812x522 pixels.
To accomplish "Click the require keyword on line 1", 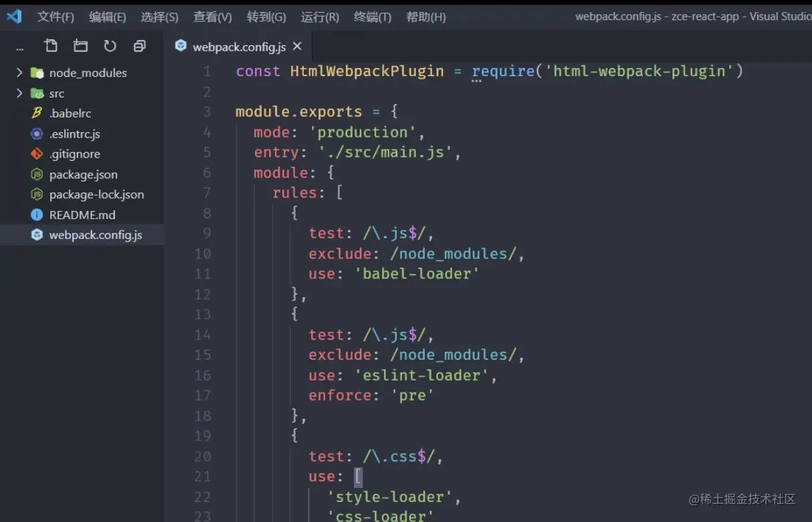I will click(503, 71).
